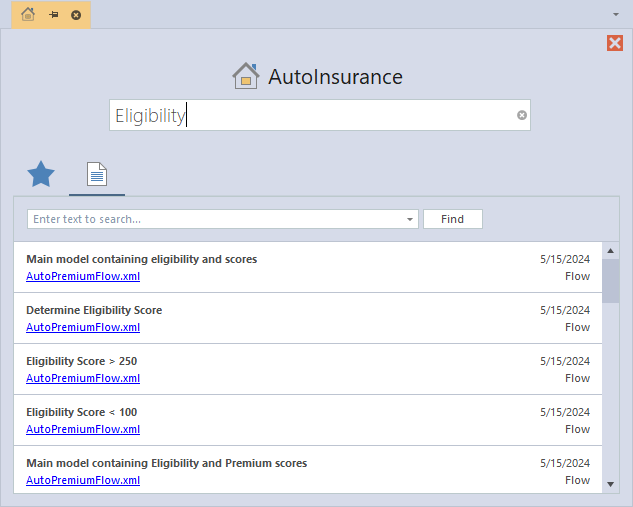
Task: Select the 'Eligibility Score < 100' result title
Action: 82,412
